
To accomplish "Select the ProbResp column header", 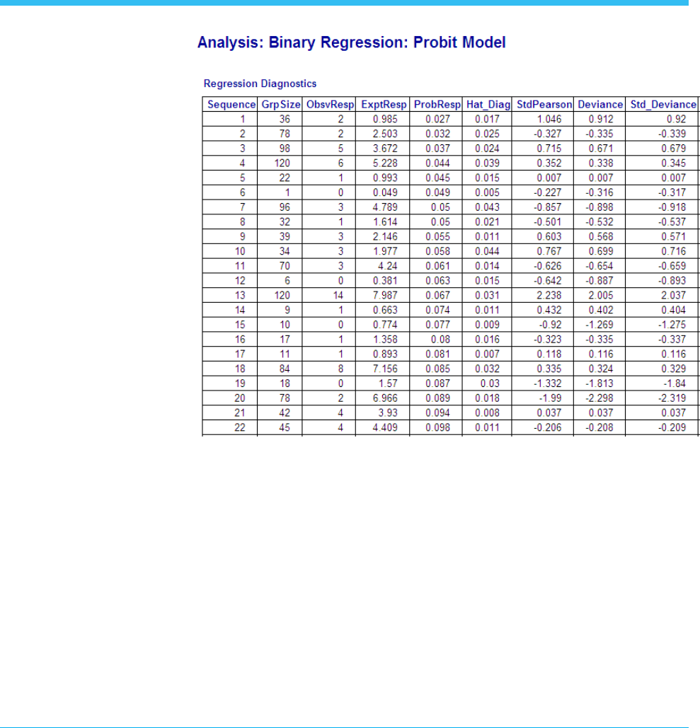I will pyautogui.click(x=437, y=105).
